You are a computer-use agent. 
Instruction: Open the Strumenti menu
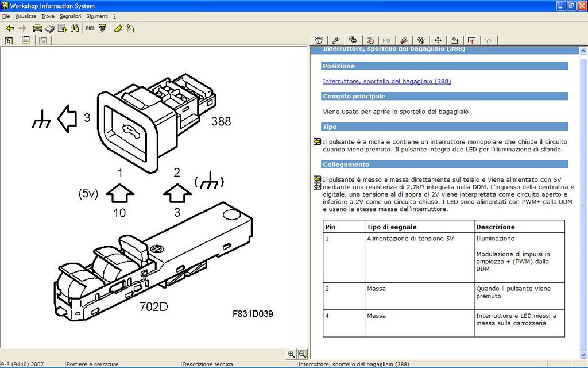(x=96, y=16)
